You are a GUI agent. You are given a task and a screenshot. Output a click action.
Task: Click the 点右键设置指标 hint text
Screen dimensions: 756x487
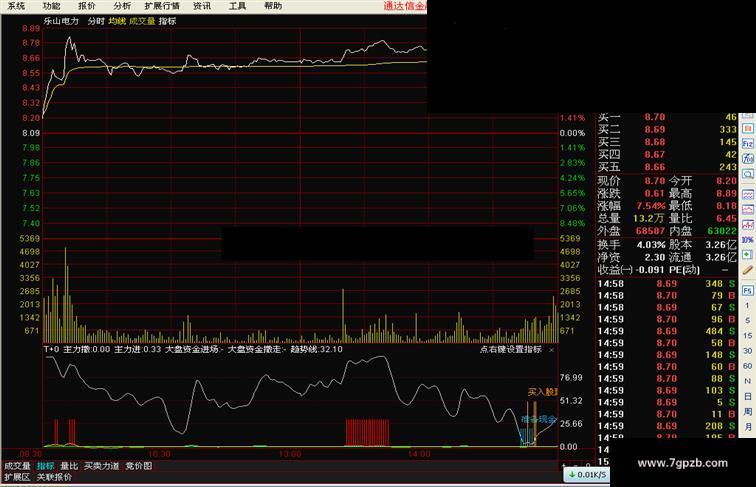[511, 349]
